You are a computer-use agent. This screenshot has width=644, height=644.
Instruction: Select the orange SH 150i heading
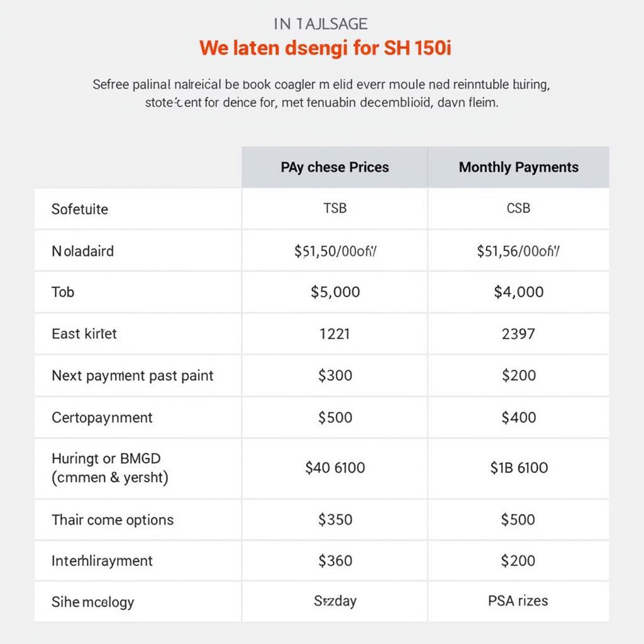pyautogui.click(x=325, y=48)
